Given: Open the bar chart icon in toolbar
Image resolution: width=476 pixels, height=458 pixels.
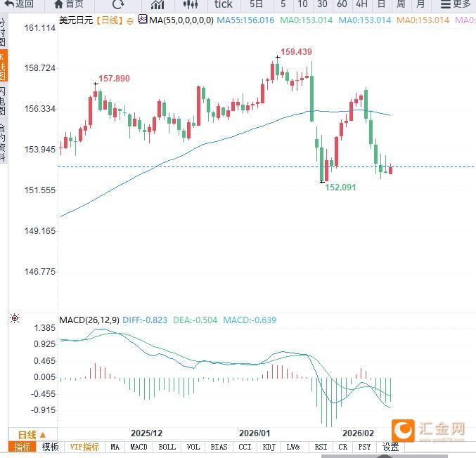Looking at the screenshot, I should pyautogui.click(x=157, y=4).
